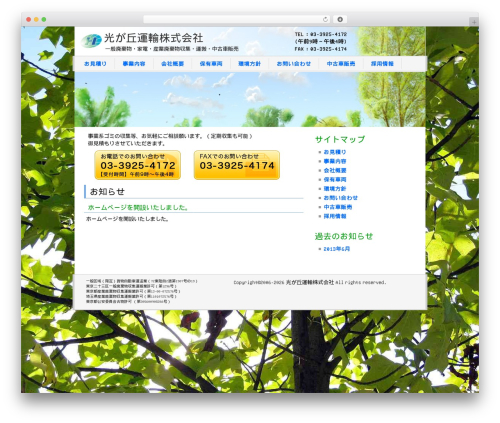Open the 2013年6月 archive link

pos(337,249)
